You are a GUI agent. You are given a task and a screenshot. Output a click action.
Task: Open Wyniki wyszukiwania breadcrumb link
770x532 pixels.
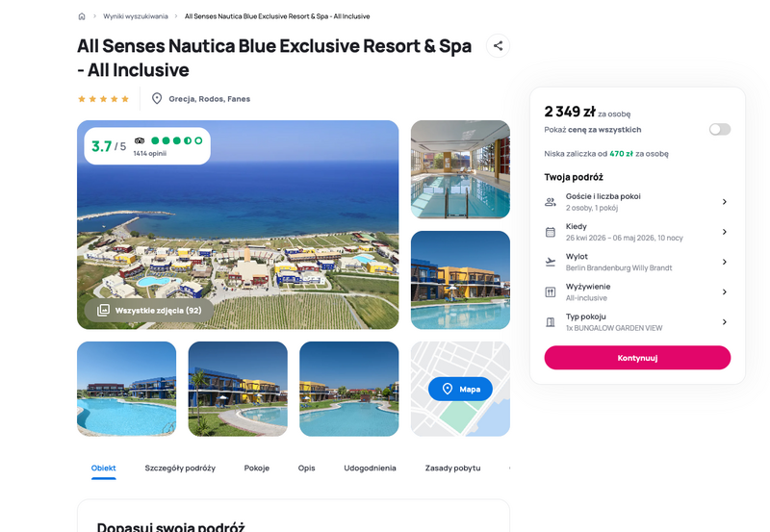[136, 16]
